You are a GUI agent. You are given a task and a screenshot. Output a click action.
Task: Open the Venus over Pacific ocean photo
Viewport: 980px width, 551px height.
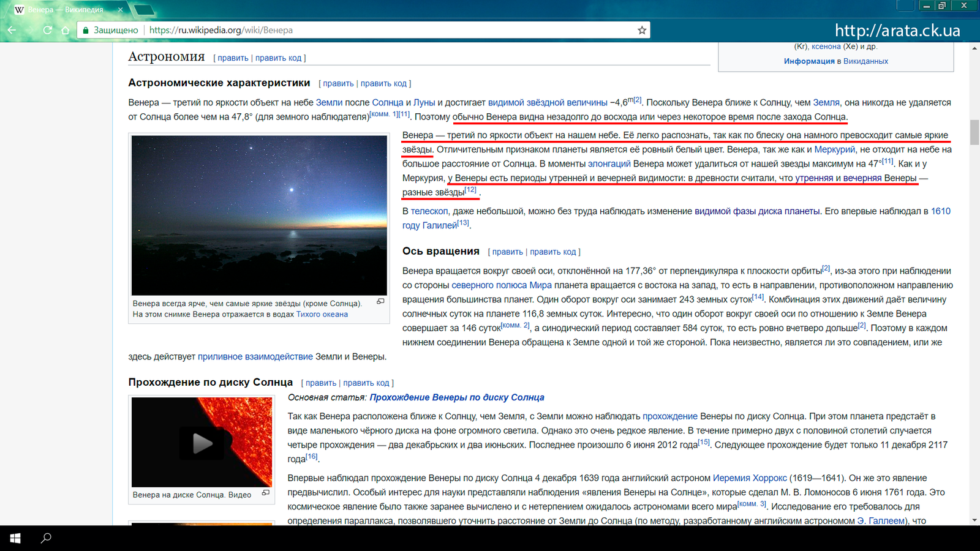click(x=259, y=216)
